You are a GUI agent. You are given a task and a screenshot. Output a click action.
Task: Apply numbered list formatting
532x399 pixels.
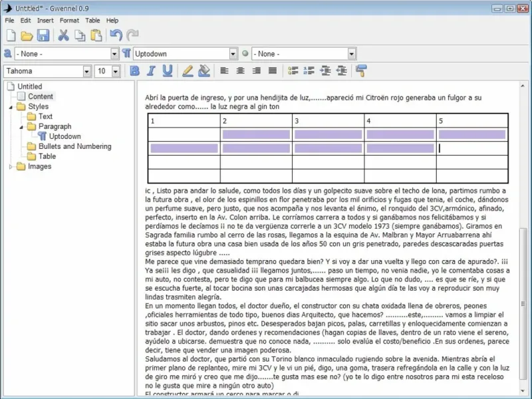coord(309,70)
